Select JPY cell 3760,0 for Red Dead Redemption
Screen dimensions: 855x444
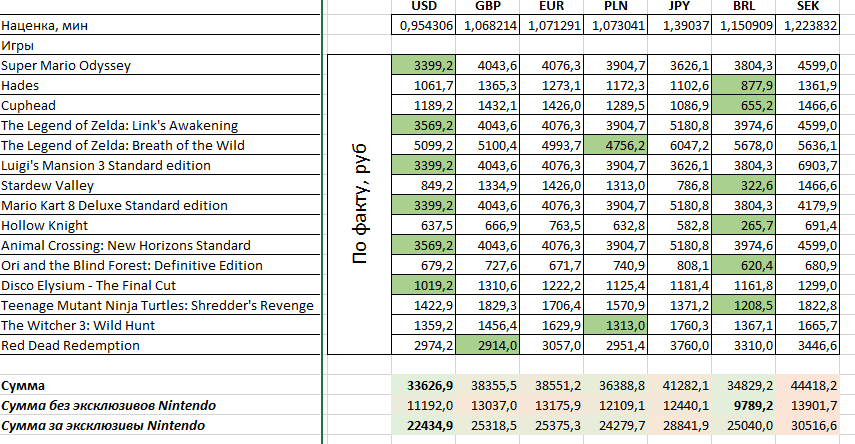(x=679, y=345)
